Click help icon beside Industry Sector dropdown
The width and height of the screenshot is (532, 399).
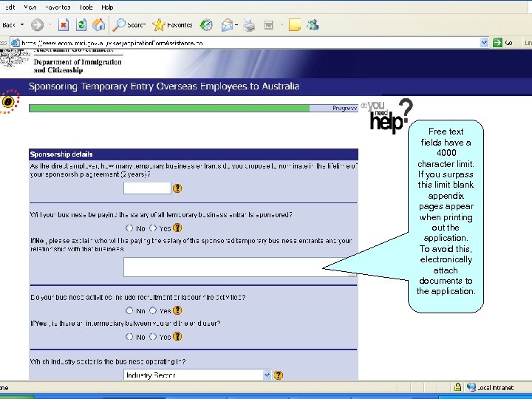tap(279, 375)
